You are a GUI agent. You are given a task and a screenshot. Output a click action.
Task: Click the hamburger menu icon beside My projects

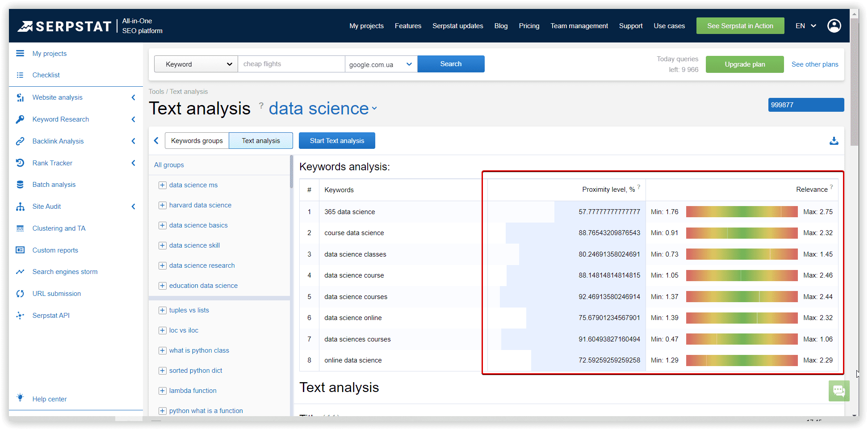(x=20, y=54)
